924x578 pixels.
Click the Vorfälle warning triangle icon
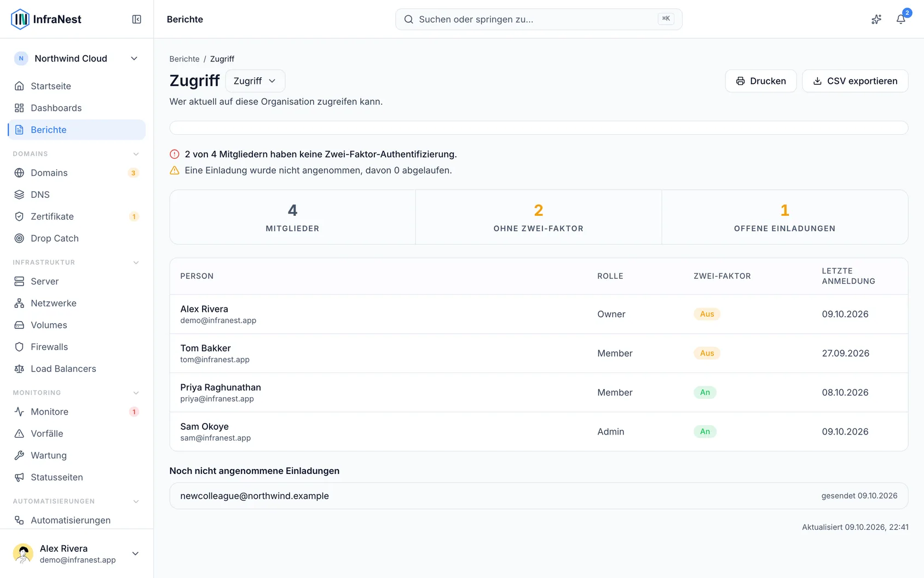[x=19, y=433]
